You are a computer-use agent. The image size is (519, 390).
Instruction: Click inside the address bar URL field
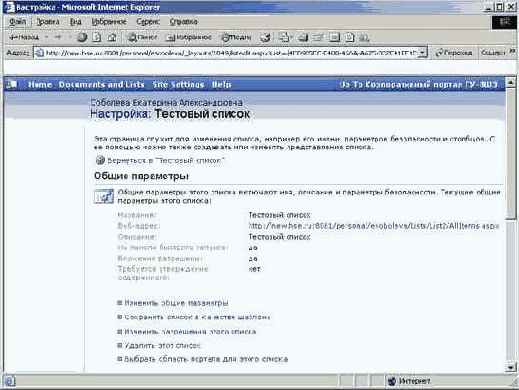coord(231,53)
